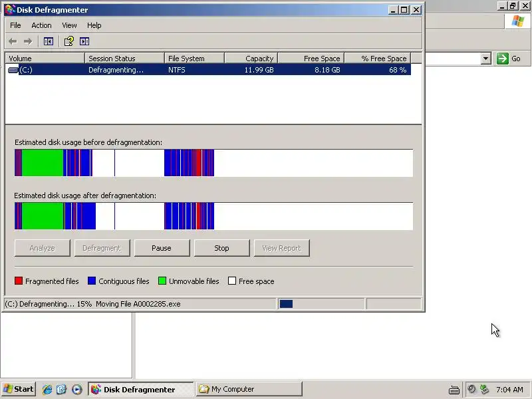Click the Estimated disk usage after defragmentation label

(85, 196)
